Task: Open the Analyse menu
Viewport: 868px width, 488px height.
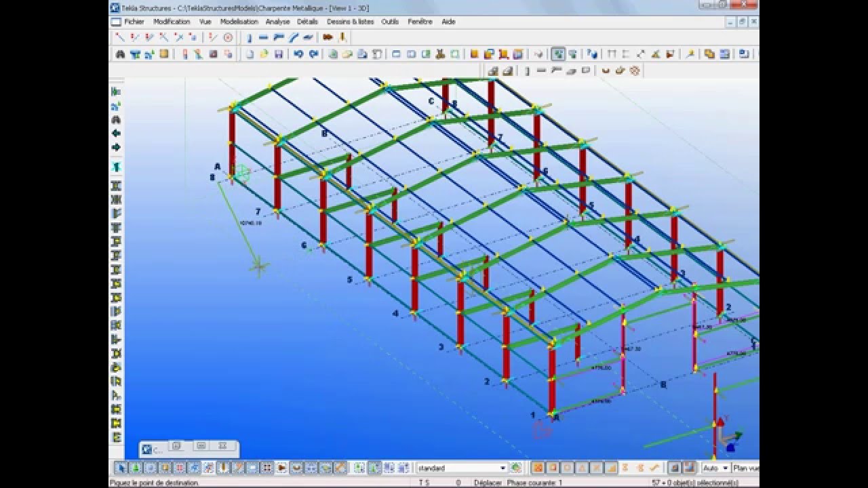Action: pyautogui.click(x=277, y=22)
